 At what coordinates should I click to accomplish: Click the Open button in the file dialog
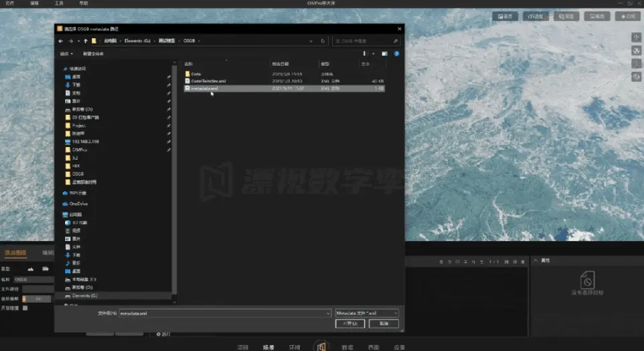point(350,323)
